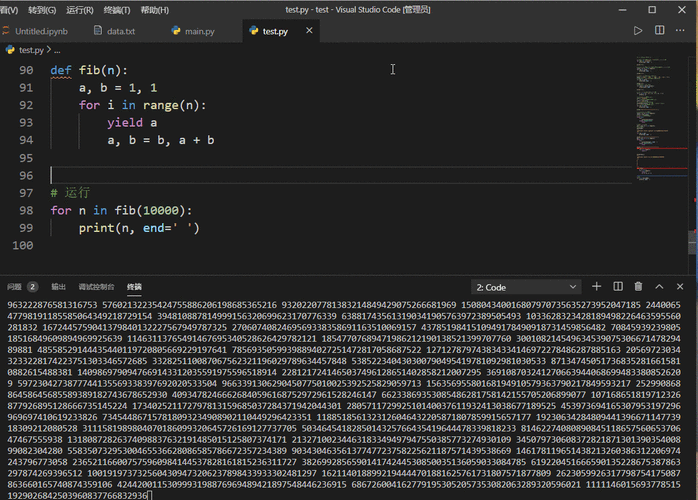Open the editor's more actions ellipsis
Screen dimensions: 698x500
pos(681,31)
